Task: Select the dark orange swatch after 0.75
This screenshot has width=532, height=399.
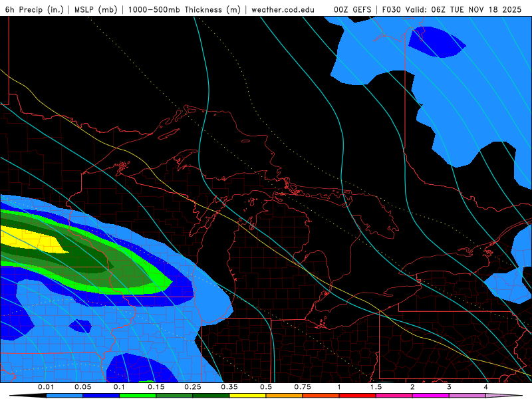Action: (x=321, y=396)
